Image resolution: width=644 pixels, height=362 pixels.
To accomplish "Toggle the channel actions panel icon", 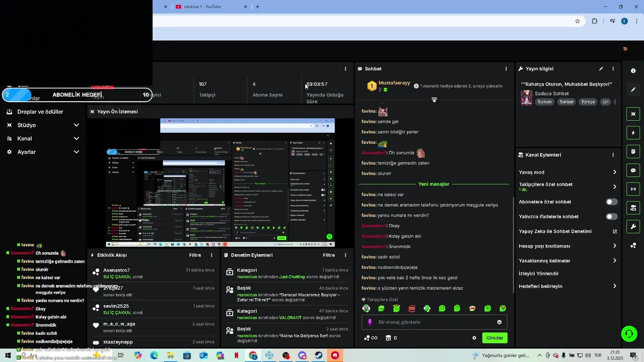I will [x=633, y=208].
